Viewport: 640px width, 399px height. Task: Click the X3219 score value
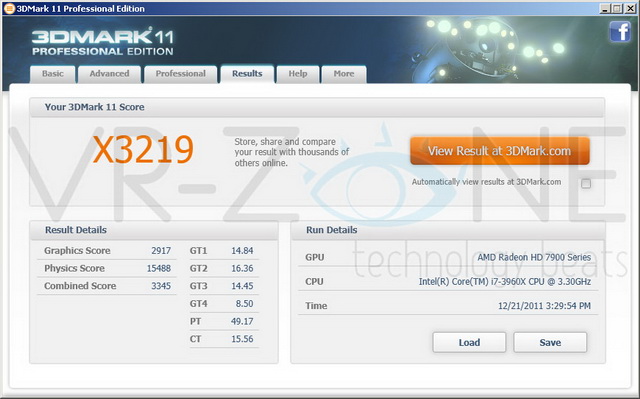coord(143,150)
